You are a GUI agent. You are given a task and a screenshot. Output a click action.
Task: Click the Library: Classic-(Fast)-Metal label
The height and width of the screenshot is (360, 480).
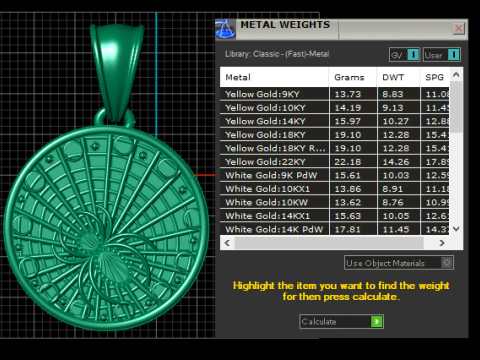pos(277,54)
